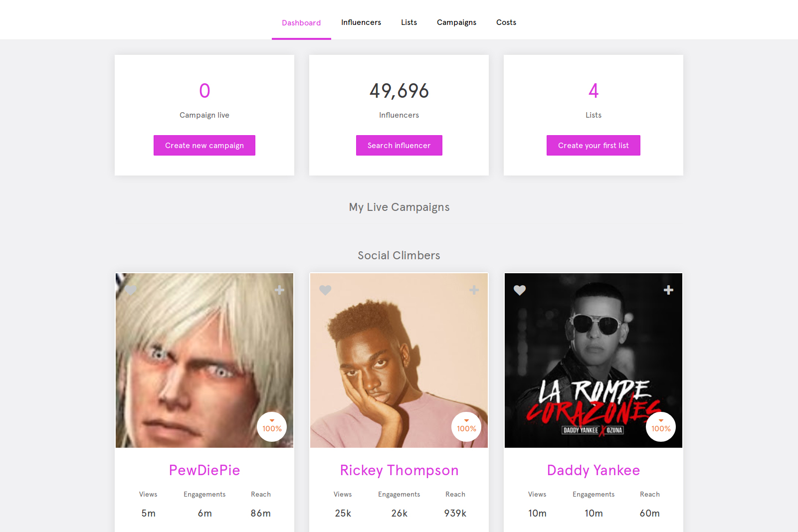The image size is (798, 532).
Task: Click Daddy Yankee's 100% growth badge
Action: 661,427
